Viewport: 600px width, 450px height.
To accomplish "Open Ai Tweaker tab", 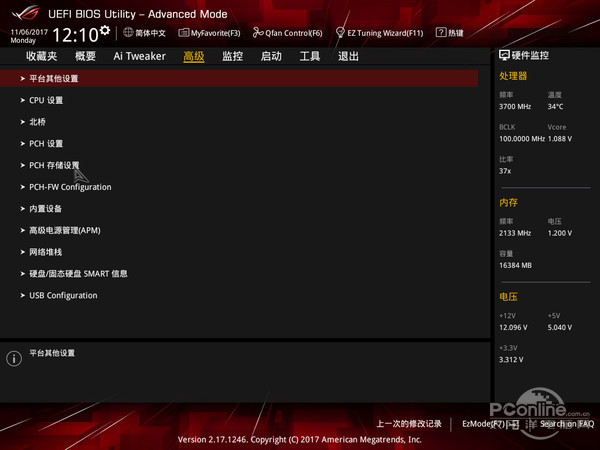I will coord(139,56).
